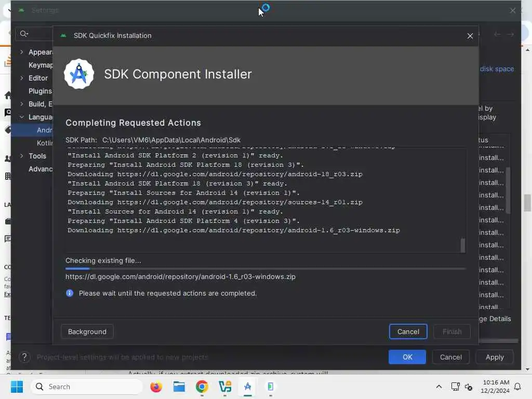Open Google Chrome from the taskbar
Screen dimensions: 532x399
202,387
